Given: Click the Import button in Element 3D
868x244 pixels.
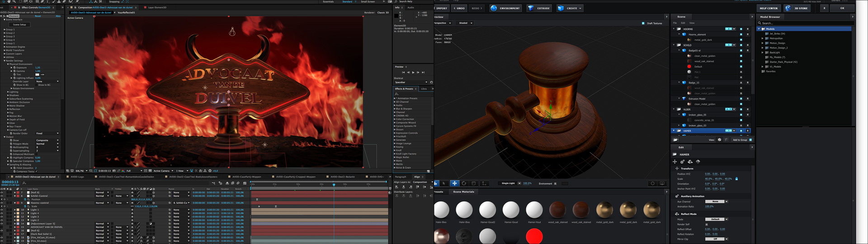Looking at the screenshot, I should 441,8.
